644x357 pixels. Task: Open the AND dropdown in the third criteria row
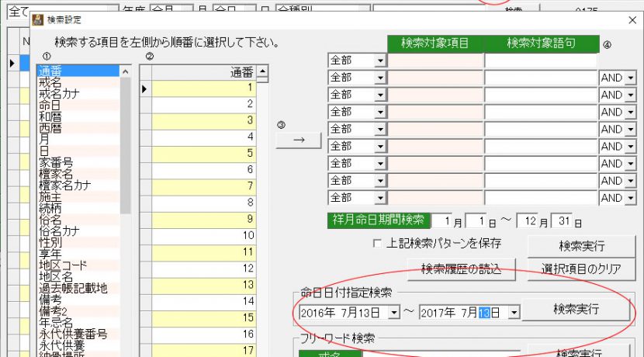tap(631, 95)
